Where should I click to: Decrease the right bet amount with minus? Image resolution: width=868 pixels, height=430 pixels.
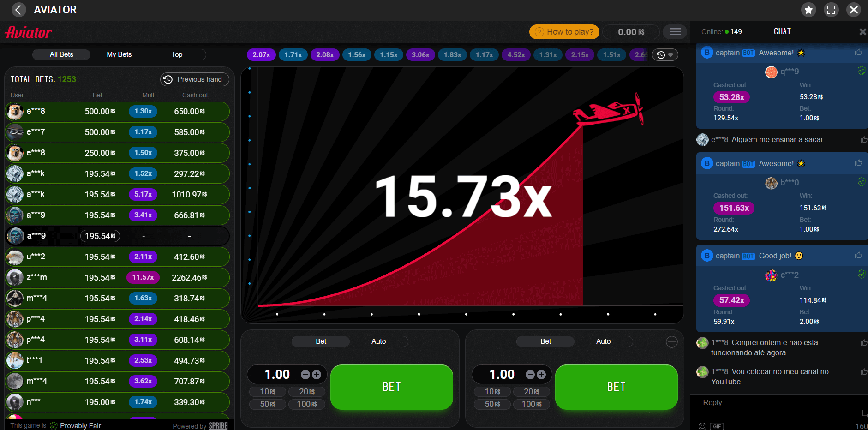point(530,375)
